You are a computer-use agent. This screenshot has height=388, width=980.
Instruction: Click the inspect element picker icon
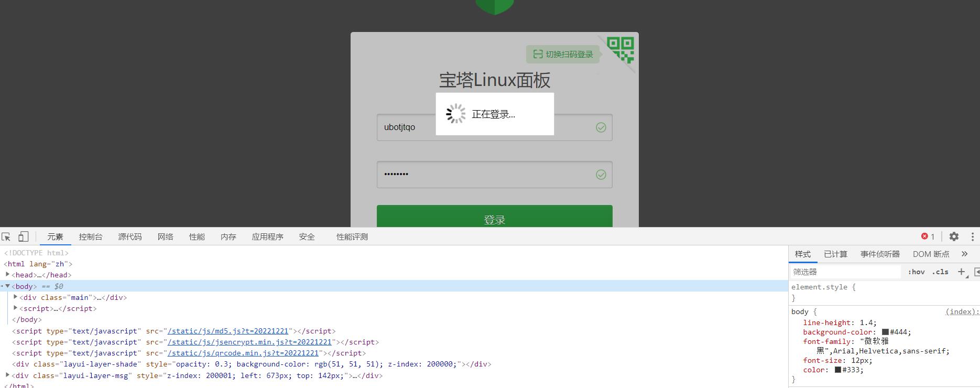click(6, 236)
